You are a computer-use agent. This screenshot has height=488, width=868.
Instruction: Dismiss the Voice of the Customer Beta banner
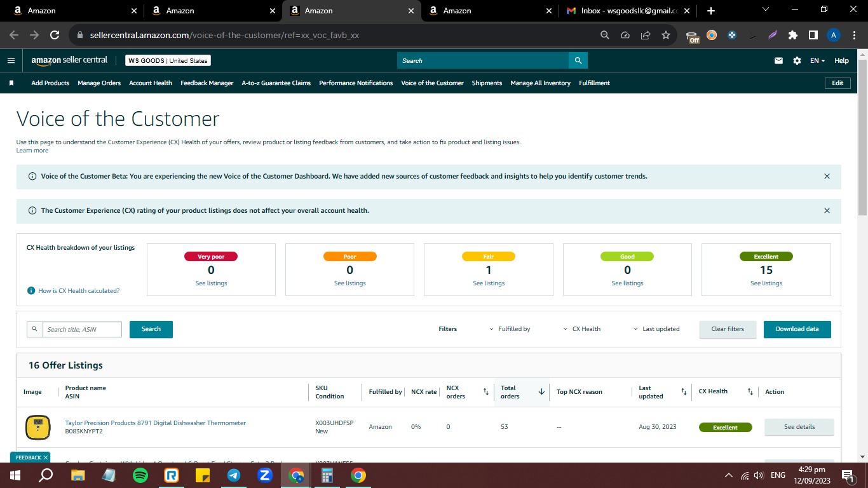[x=827, y=176]
